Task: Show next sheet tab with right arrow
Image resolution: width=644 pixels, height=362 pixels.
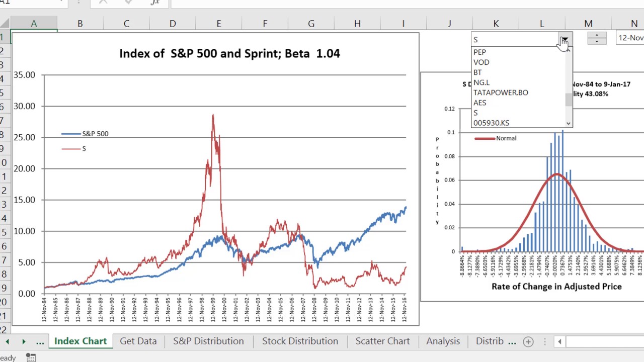Action: [24, 341]
